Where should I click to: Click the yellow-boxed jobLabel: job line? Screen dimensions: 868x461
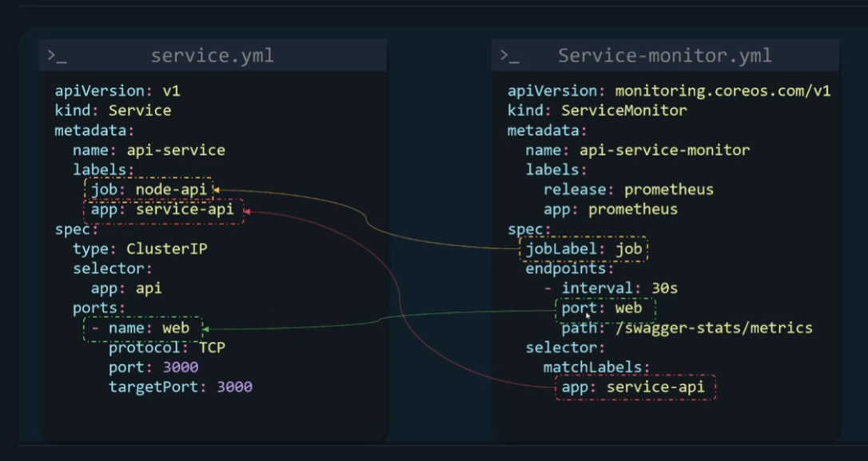pyautogui.click(x=583, y=249)
